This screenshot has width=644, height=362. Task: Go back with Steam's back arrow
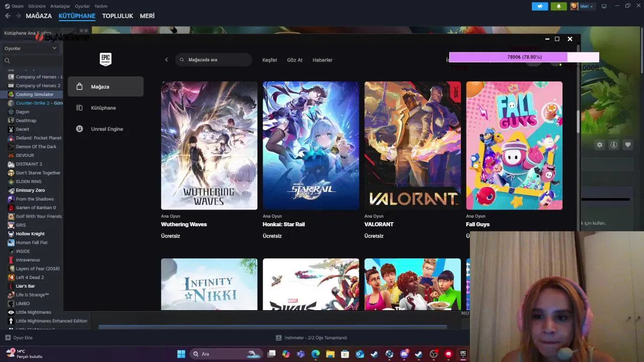click(8, 16)
